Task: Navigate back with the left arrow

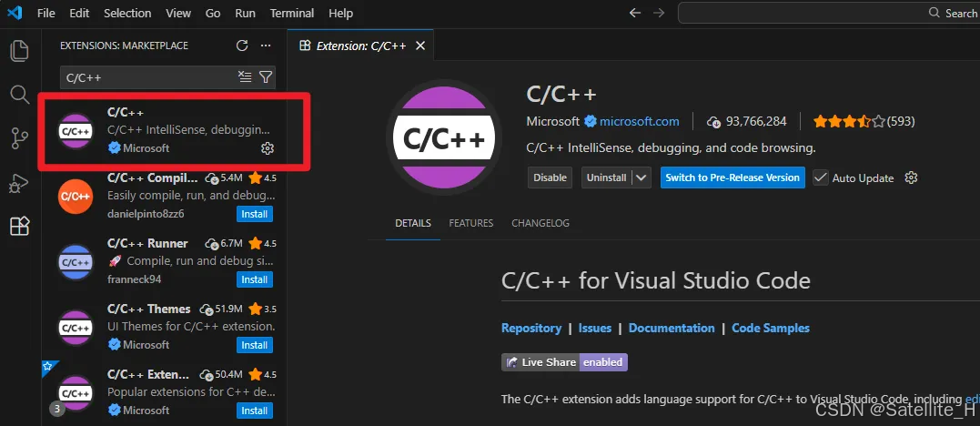Action: pyautogui.click(x=635, y=13)
